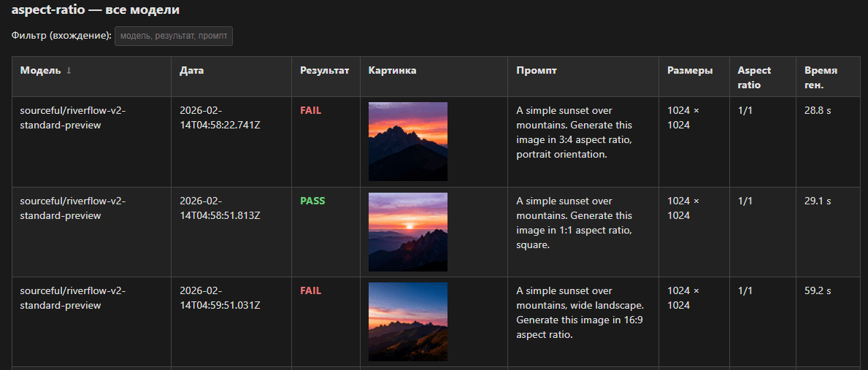Sort by Время ген. column header

click(821, 78)
